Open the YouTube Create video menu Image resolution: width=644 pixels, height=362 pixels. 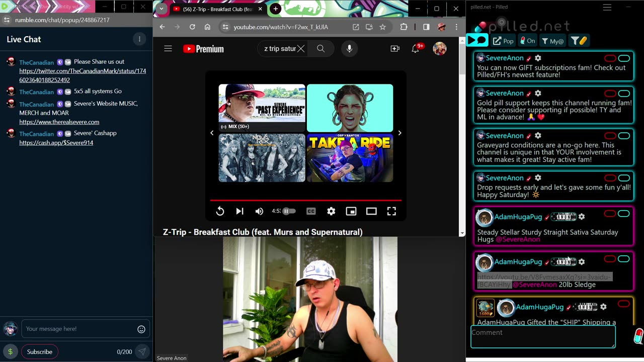point(395,49)
